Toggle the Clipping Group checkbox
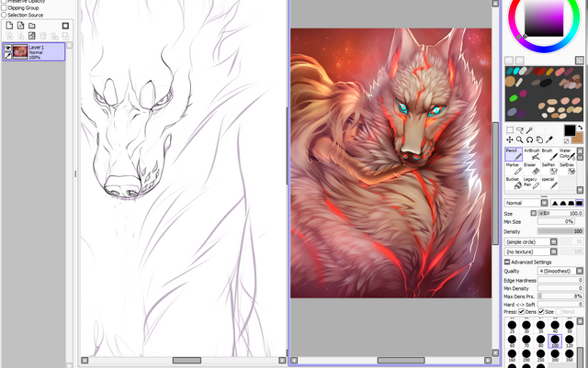The width and height of the screenshot is (588, 368). tap(4, 8)
